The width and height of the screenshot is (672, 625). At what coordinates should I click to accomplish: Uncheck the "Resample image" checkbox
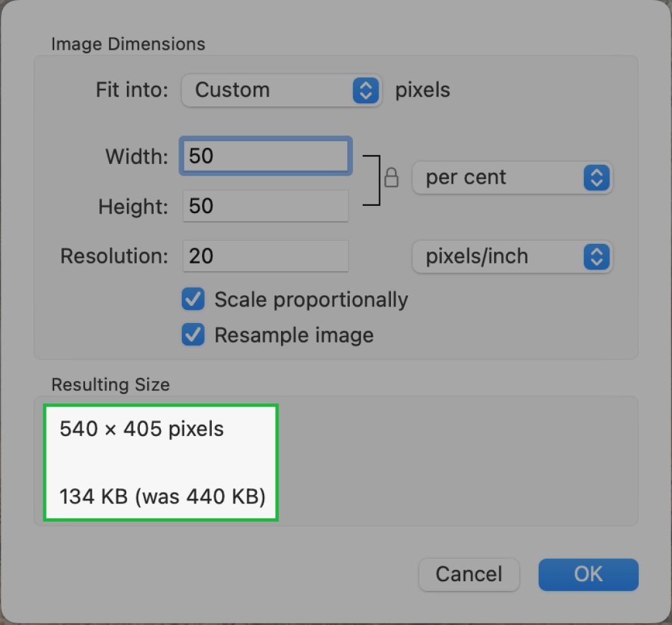193,335
